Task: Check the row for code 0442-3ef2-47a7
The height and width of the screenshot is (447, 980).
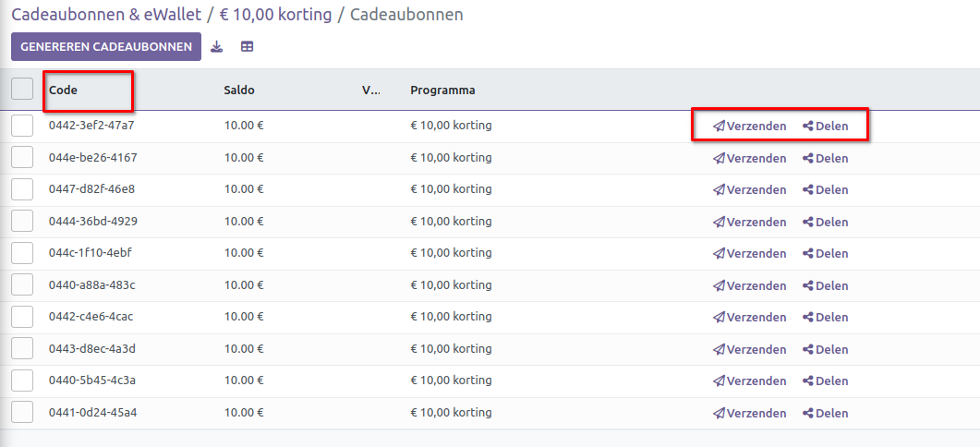Action: 22,126
